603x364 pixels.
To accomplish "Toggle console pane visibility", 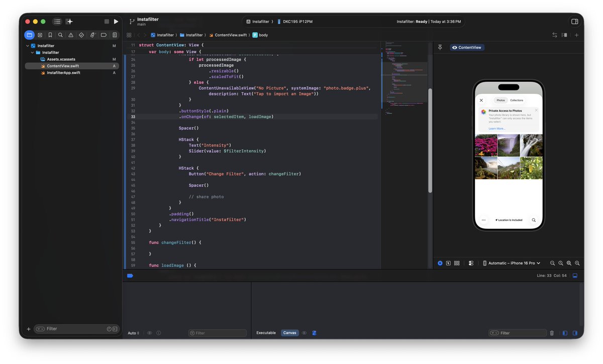I will pos(575,333).
